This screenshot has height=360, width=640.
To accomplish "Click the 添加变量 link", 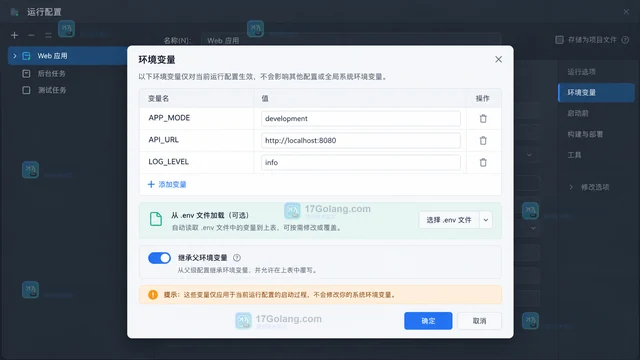I will [x=167, y=184].
